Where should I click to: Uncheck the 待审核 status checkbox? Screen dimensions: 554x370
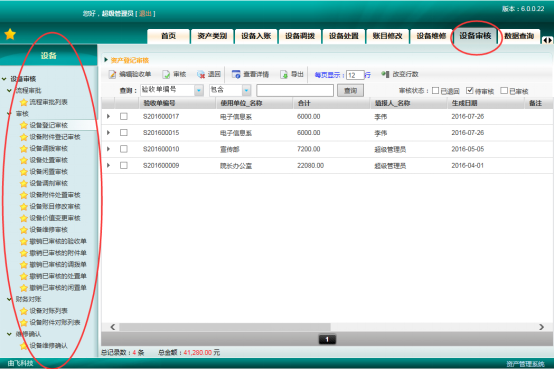tap(470, 91)
